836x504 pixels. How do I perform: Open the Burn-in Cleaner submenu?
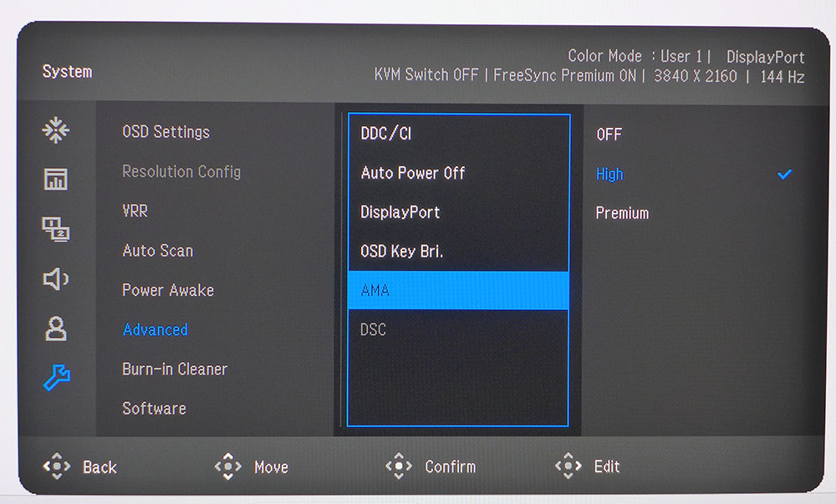(175, 369)
